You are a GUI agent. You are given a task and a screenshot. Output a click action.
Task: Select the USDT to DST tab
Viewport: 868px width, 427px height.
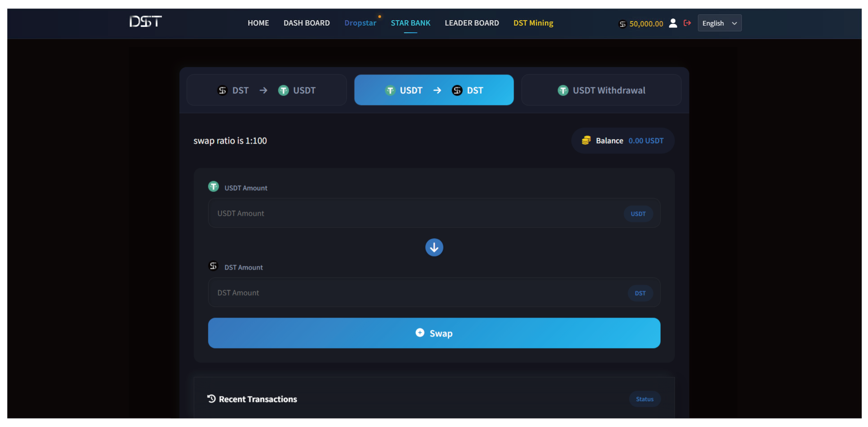pyautogui.click(x=434, y=90)
